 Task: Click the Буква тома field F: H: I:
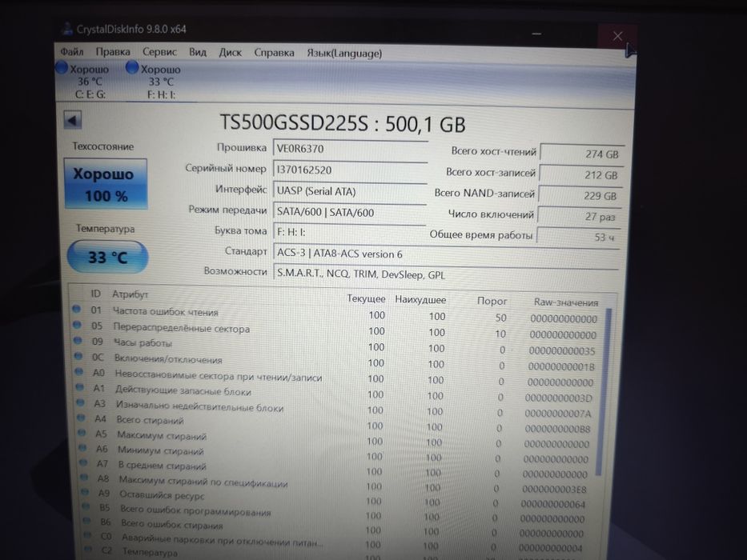350,232
